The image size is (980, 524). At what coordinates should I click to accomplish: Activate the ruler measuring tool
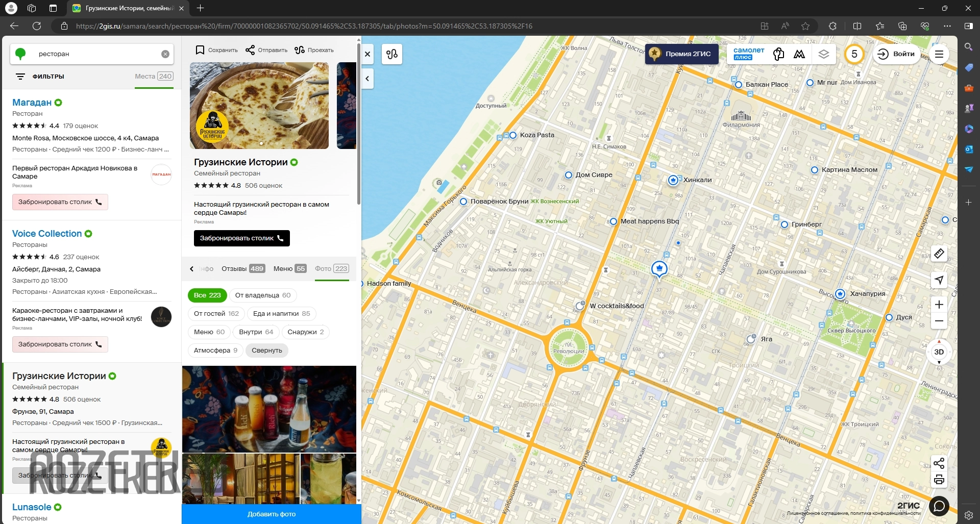(x=939, y=254)
